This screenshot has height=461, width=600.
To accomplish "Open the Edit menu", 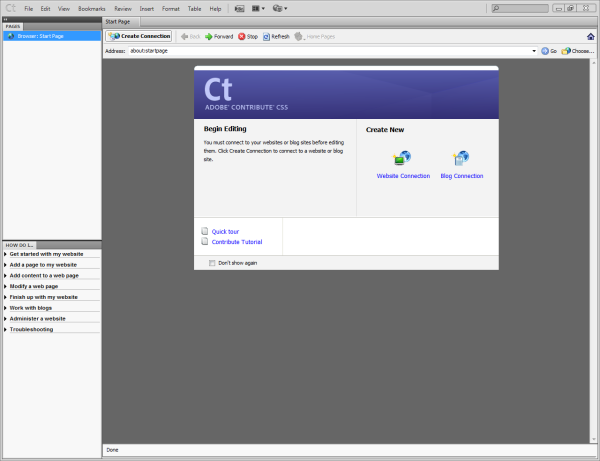I will click(45, 8).
